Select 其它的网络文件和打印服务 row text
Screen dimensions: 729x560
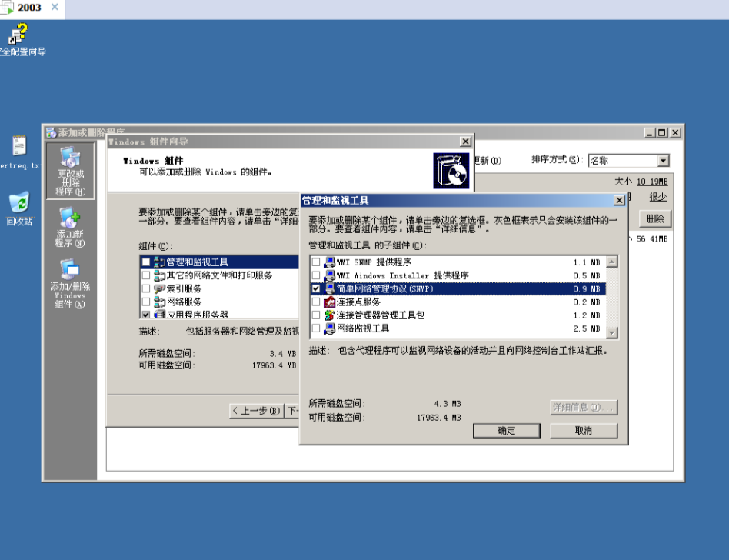point(219,275)
